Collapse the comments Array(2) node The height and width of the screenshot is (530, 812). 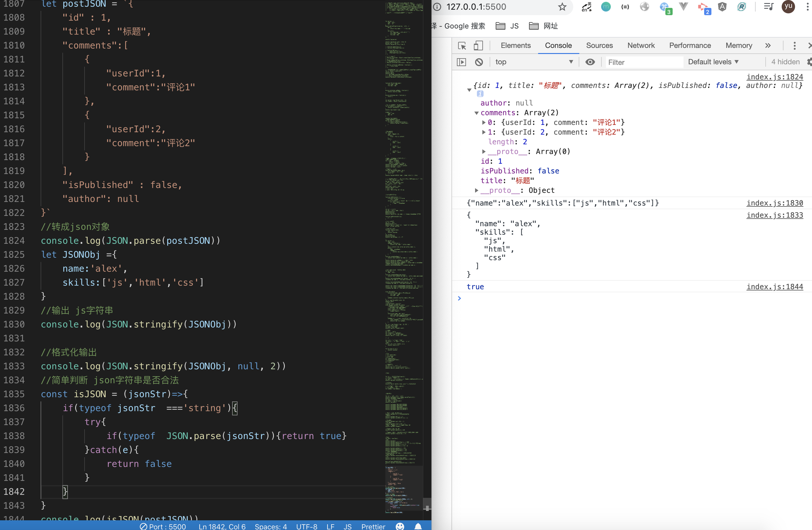(x=477, y=113)
